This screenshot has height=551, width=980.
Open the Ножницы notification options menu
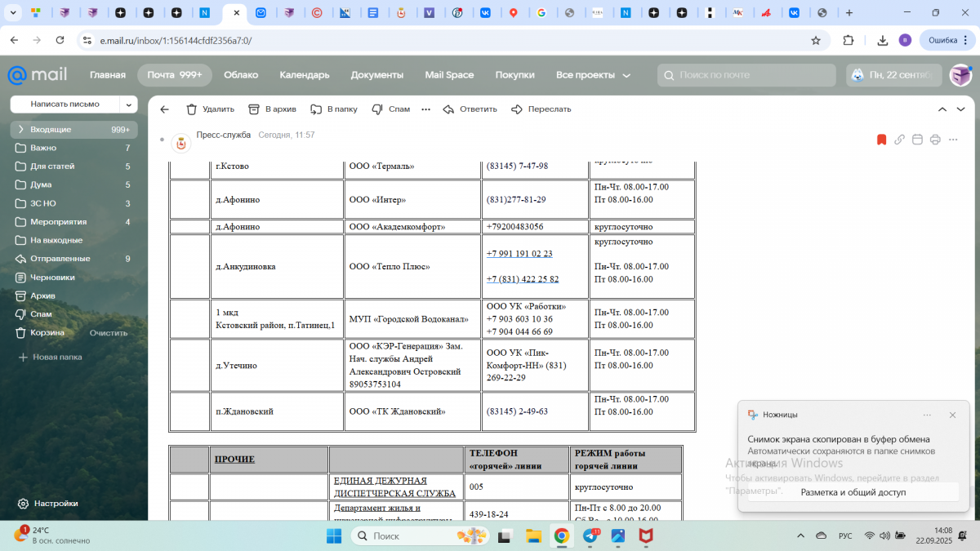coord(927,415)
